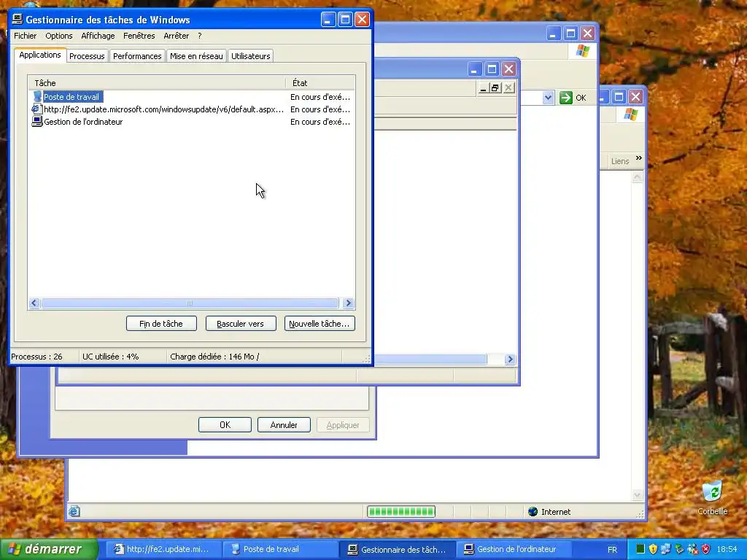Click the minimize button of the inner MMC child window
The height and width of the screenshot is (560, 747).
coord(483,88)
